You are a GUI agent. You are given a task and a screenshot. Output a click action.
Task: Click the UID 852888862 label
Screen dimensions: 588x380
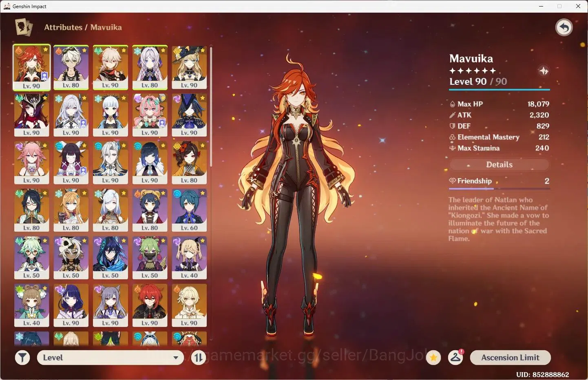click(x=542, y=374)
